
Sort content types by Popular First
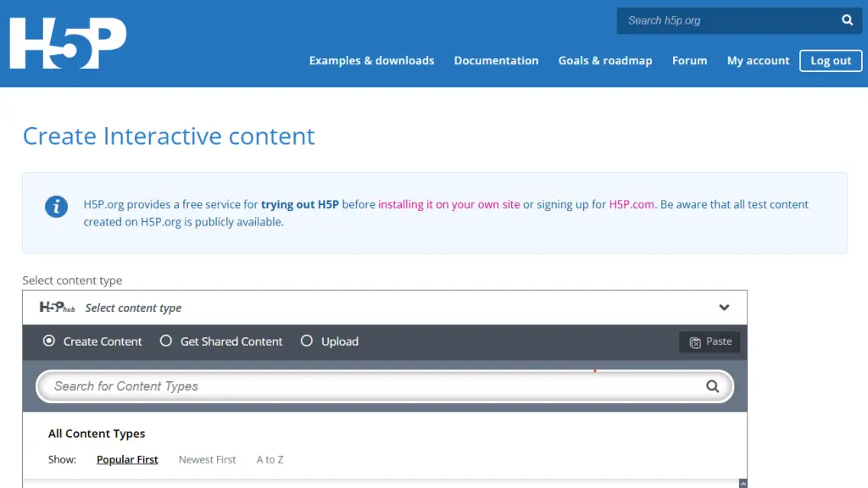127,459
